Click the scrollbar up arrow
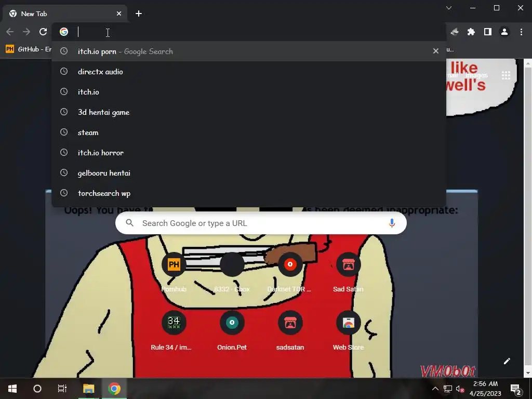Screen dimensions: 532x399 point(528,63)
